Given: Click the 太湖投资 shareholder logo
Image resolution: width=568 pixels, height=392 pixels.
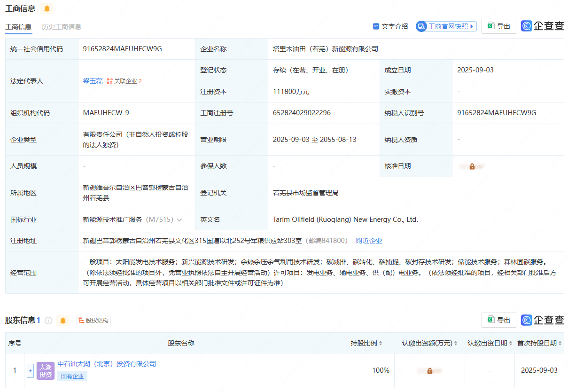Looking at the screenshot, I should [x=46, y=370].
